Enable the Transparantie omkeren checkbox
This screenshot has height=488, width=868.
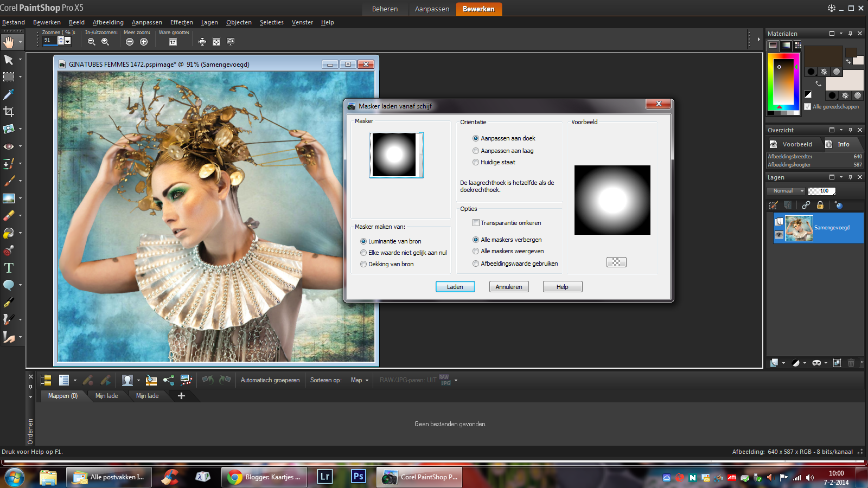(476, 223)
